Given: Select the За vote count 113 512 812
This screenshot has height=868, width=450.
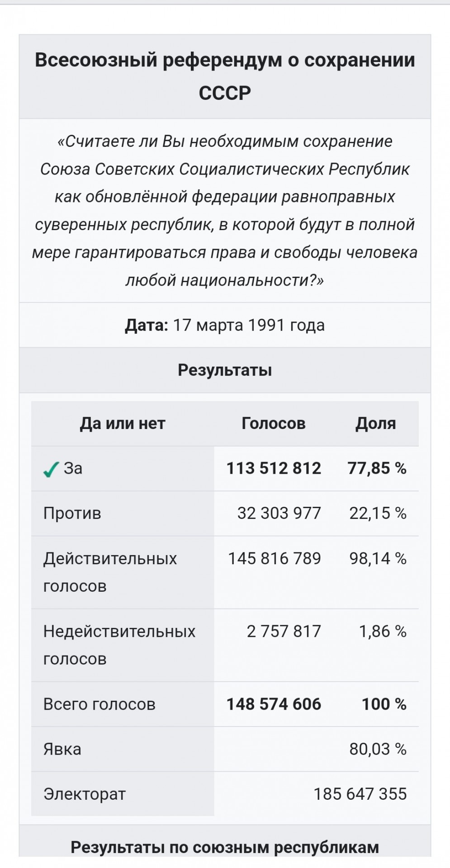Looking at the screenshot, I should (274, 468).
